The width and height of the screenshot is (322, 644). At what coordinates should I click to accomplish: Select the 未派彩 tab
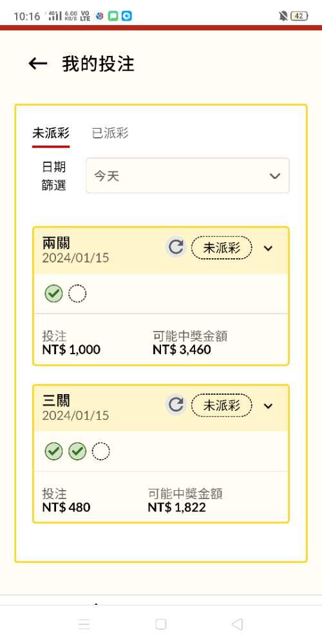[x=51, y=133]
